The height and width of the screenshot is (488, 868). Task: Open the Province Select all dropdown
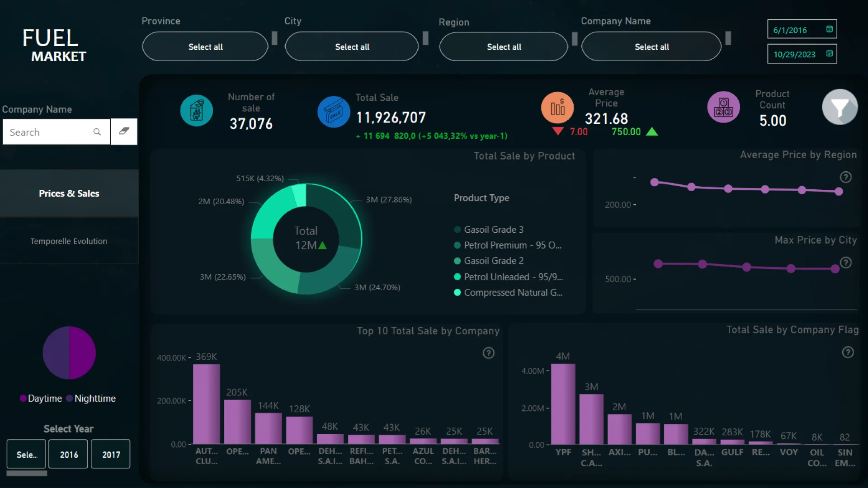[205, 47]
